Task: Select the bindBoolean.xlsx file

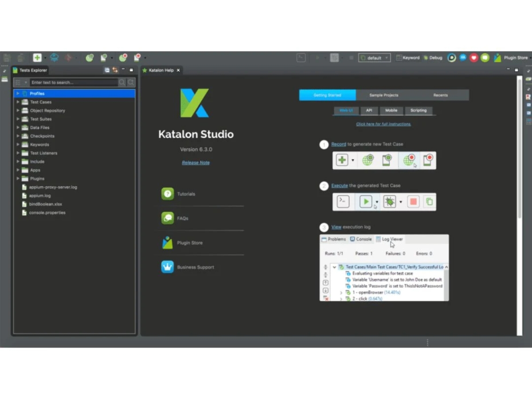Action: [x=45, y=204]
